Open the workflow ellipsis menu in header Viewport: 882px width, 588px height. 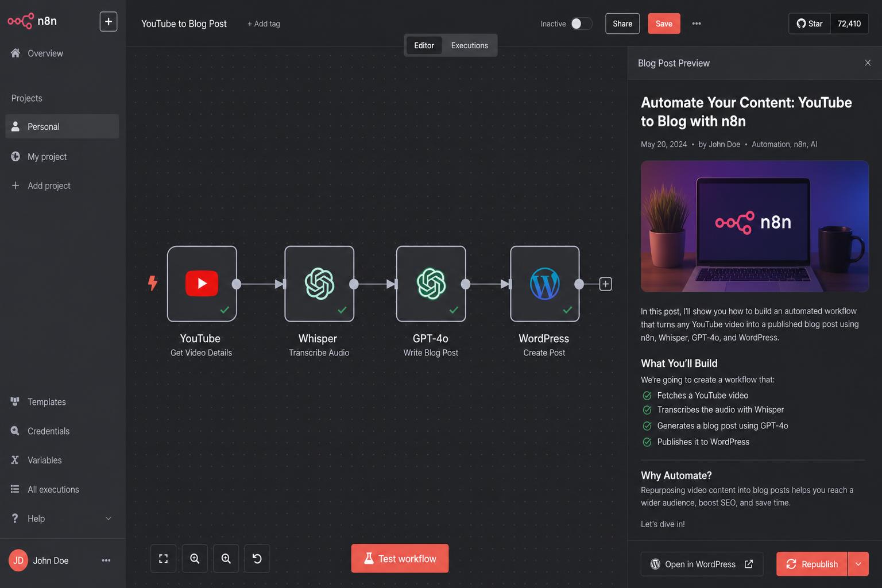click(x=697, y=24)
